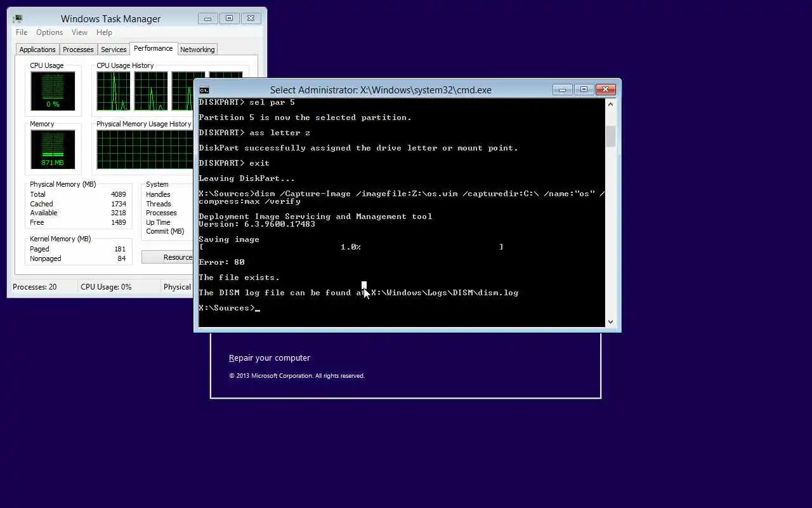Click 'CPU Usage: 0%' in the status bar
The height and width of the screenshot is (508, 812).
point(106,287)
